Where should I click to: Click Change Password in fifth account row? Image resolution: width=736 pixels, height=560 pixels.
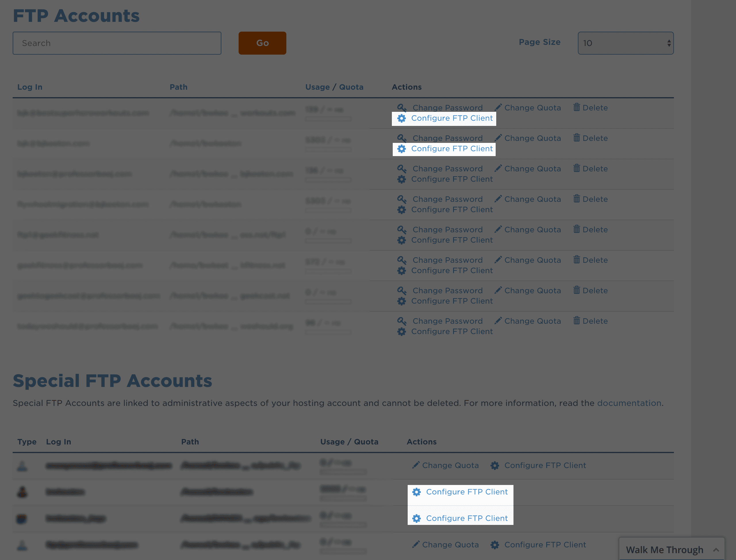[447, 230]
